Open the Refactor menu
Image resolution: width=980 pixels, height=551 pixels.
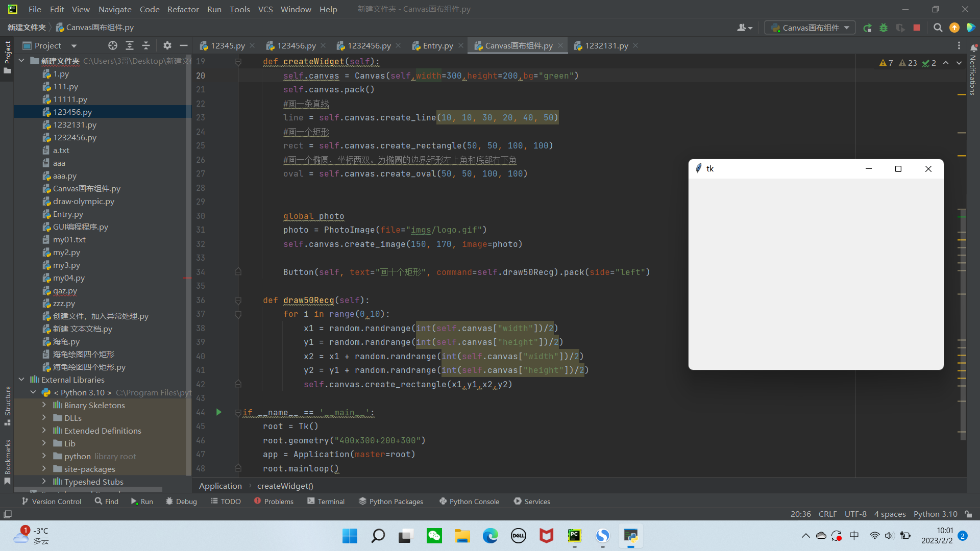pyautogui.click(x=183, y=9)
